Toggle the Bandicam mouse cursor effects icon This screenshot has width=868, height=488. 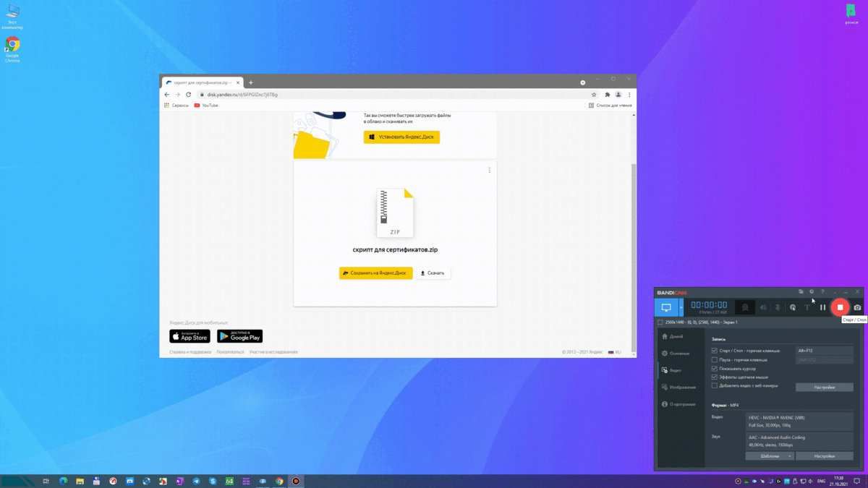point(793,307)
